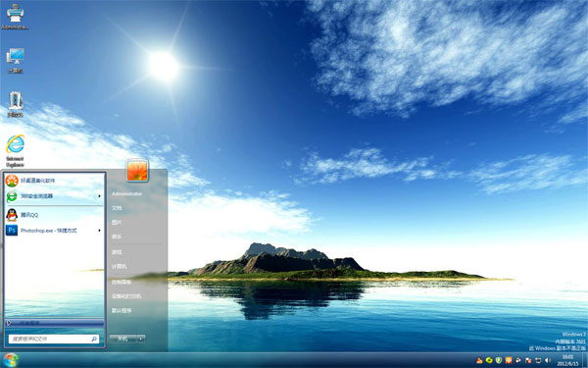
Task: Open the QQ penguin tray icon
Action: click(x=518, y=360)
